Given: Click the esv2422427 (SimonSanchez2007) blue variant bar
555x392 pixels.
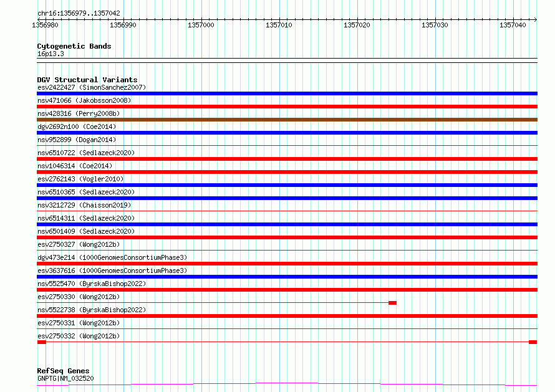Looking at the screenshot, I should click(287, 93).
